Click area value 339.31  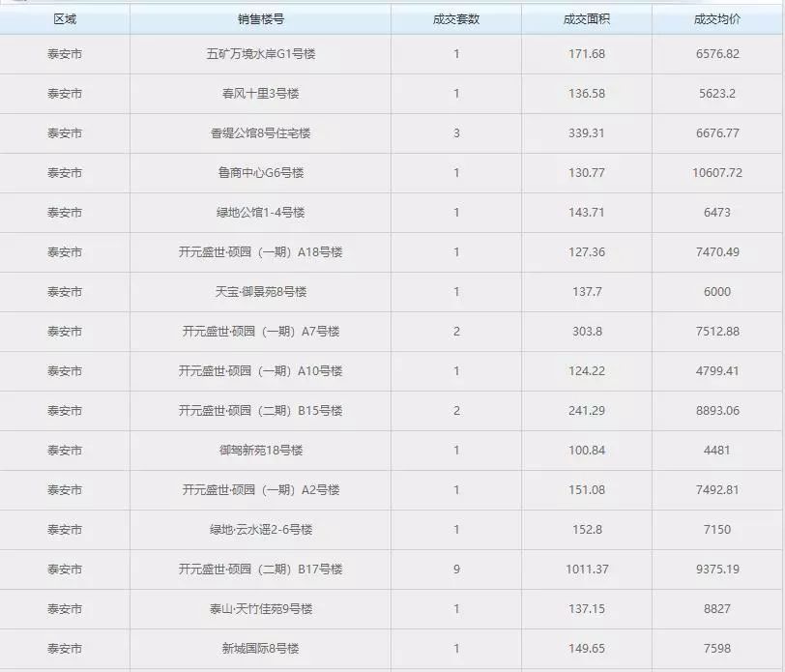[587, 133]
